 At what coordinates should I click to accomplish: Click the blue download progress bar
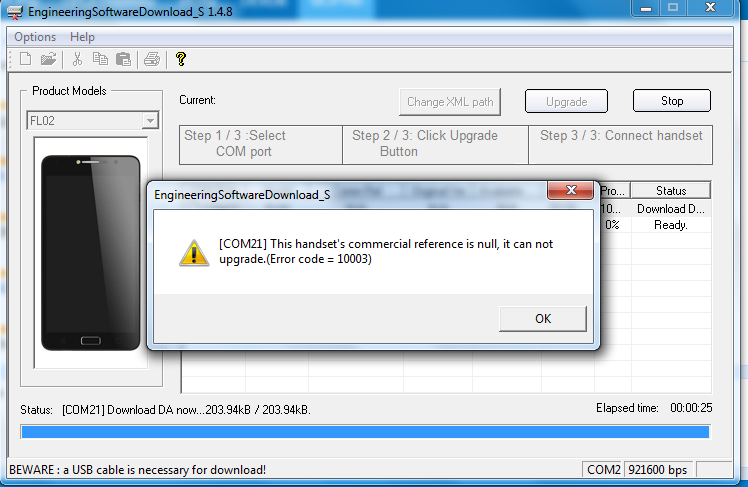pyautogui.click(x=365, y=432)
